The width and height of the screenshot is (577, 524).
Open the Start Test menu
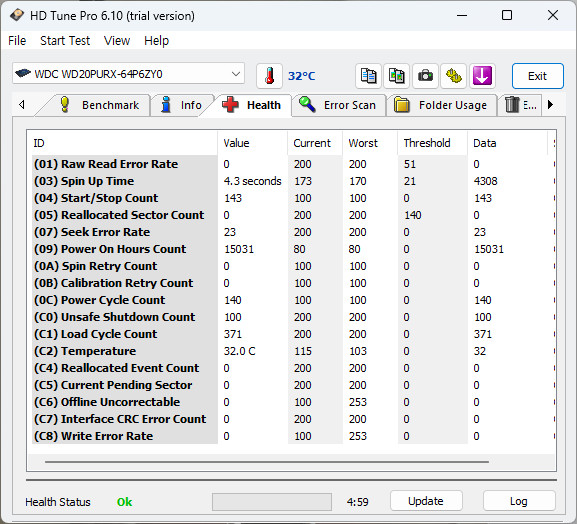65,40
